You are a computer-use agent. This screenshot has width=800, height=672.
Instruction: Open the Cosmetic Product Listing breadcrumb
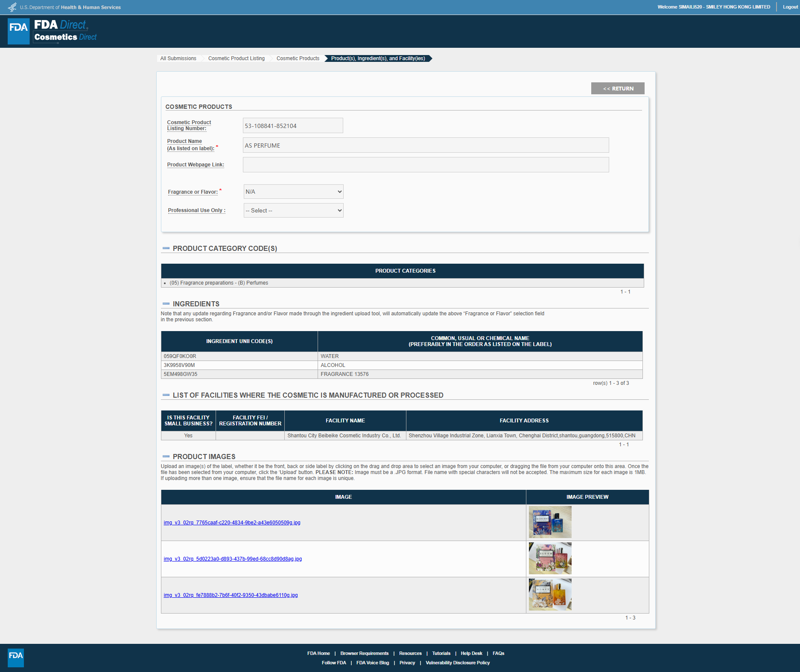236,58
